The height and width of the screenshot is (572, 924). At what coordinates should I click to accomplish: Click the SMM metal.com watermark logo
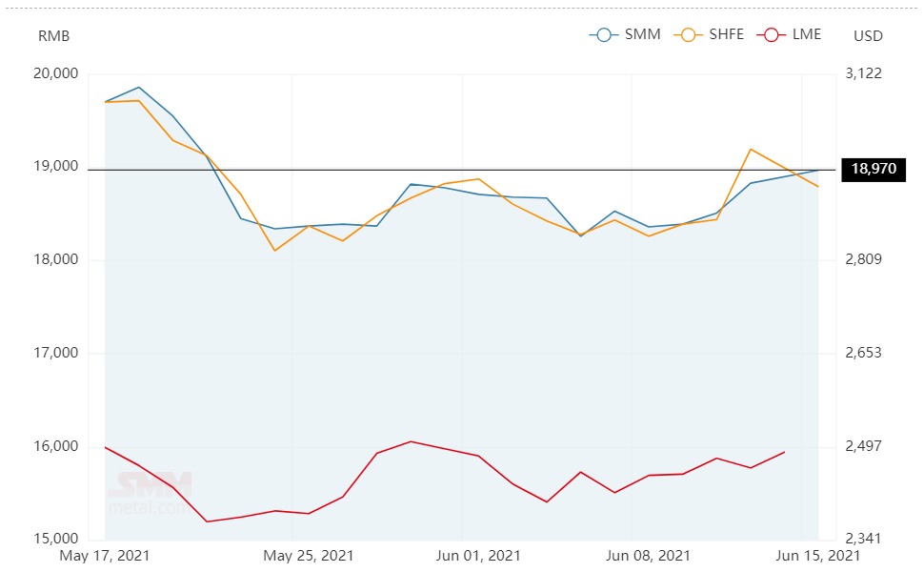point(150,493)
